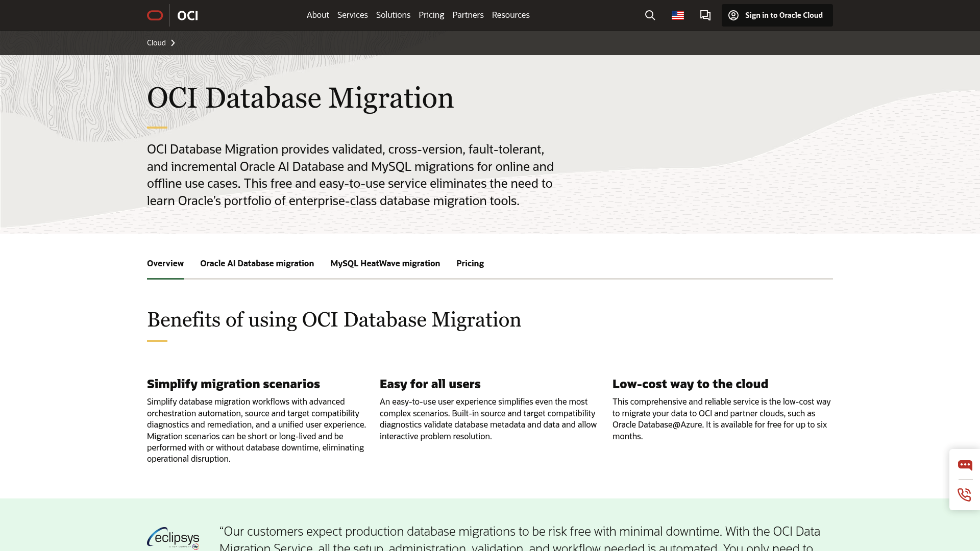Click the phone call icon on the right edge
This screenshot has height=551, width=980.
(964, 494)
